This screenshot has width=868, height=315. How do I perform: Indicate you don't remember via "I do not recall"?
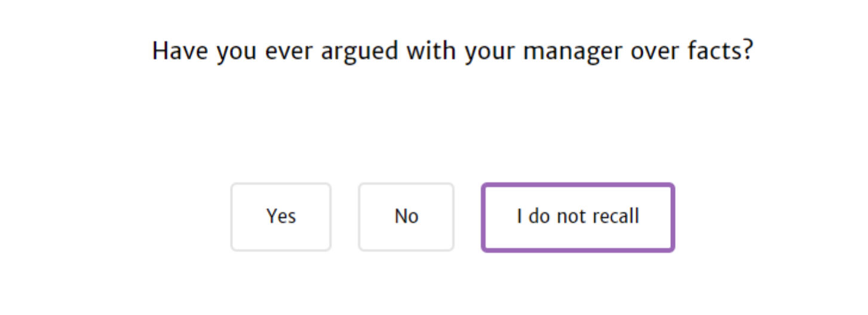click(578, 216)
